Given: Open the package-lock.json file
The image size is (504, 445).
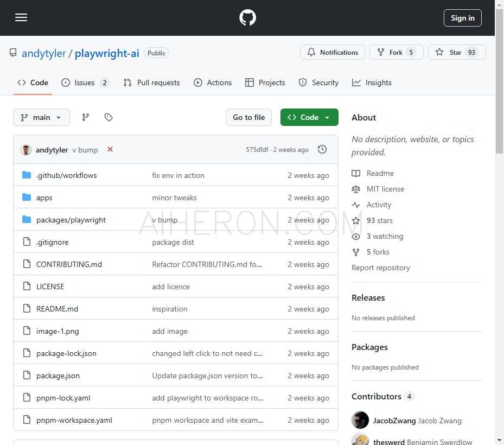Looking at the screenshot, I should click(66, 353).
